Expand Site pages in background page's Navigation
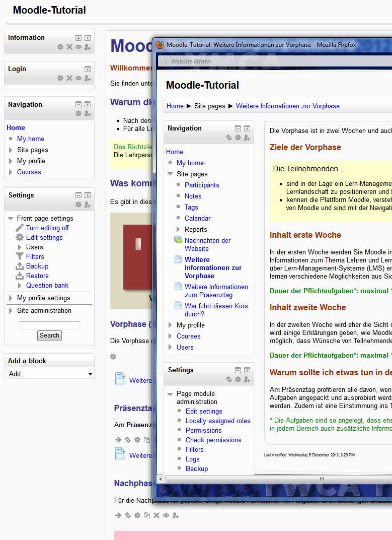Image resolution: width=392 pixels, height=540 pixels. (11, 150)
